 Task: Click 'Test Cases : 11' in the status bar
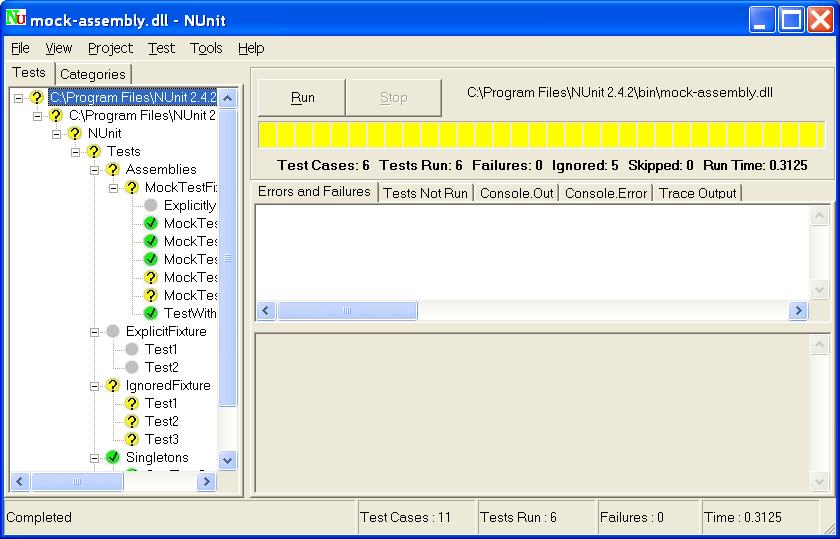406,517
